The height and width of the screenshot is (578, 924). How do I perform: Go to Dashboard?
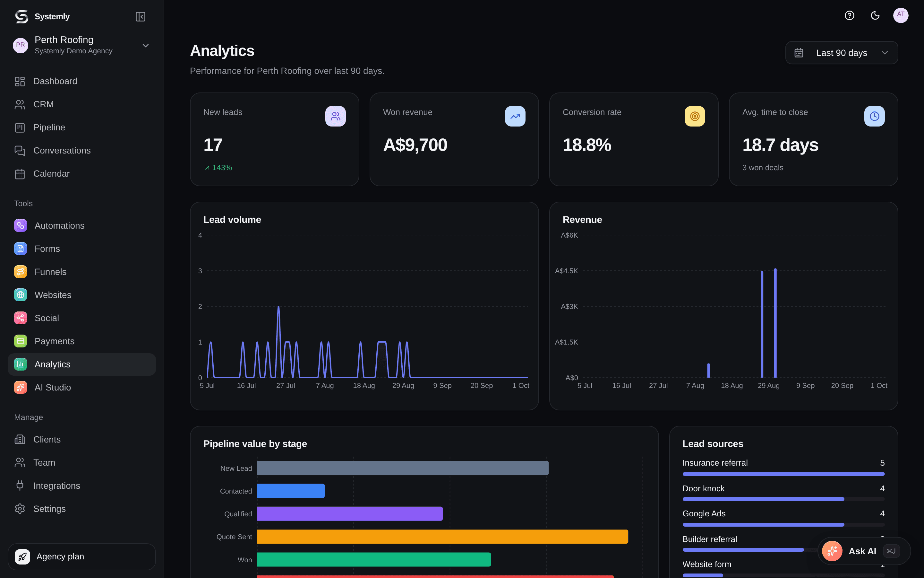pos(81,81)
